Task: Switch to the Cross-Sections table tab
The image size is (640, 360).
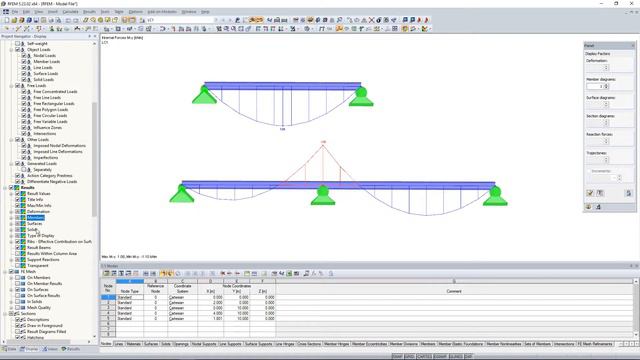Action: pyautogui.click(x=309, y=344)
